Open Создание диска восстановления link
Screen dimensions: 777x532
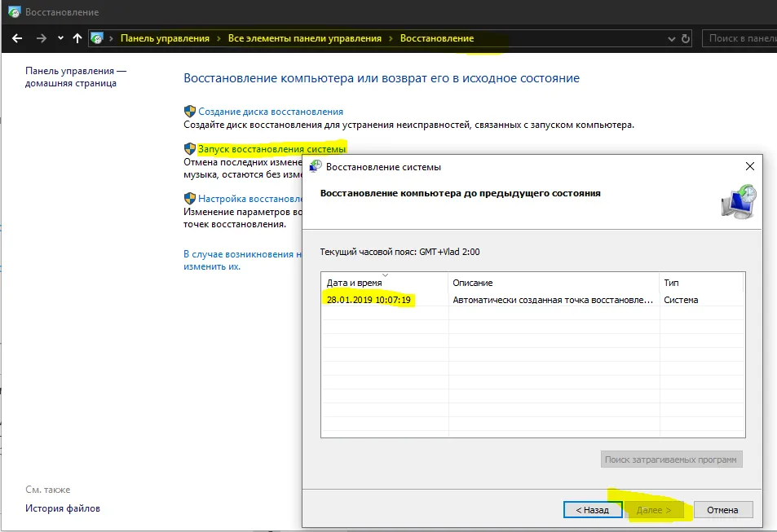pos(271,112)
